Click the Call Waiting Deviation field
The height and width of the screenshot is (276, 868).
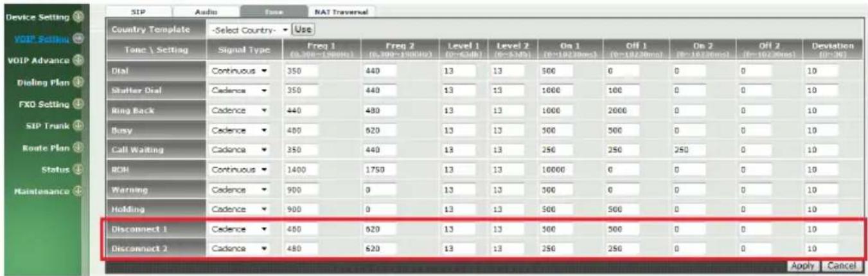tap(822, 149)
